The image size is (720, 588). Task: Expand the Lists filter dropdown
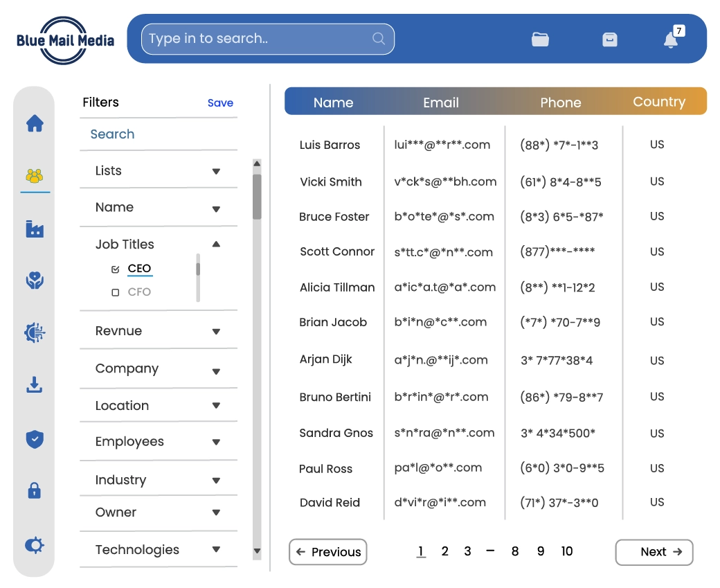point(216,172)
